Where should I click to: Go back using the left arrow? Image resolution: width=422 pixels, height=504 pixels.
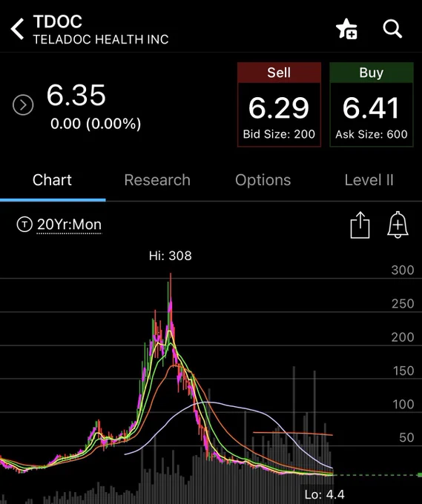(17, 29)
